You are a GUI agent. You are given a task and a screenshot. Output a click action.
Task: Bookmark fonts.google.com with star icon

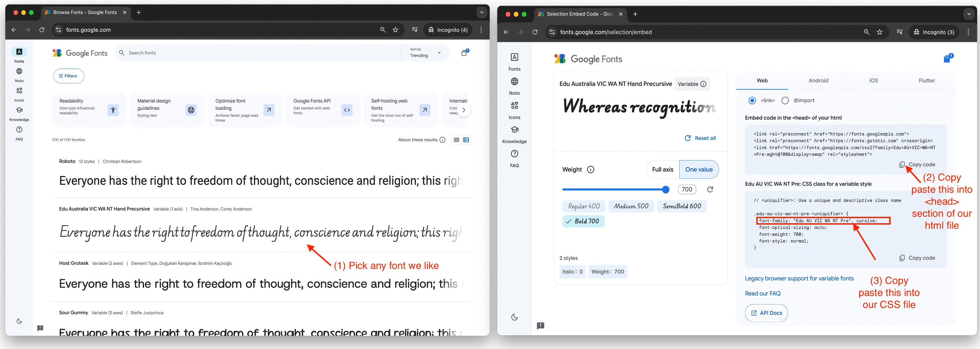395,30
